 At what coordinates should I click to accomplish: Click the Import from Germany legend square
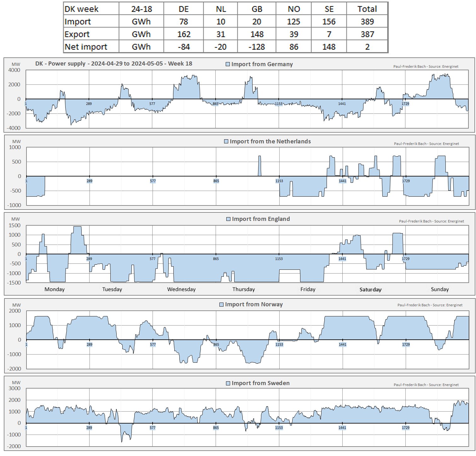tap(228, 64)
